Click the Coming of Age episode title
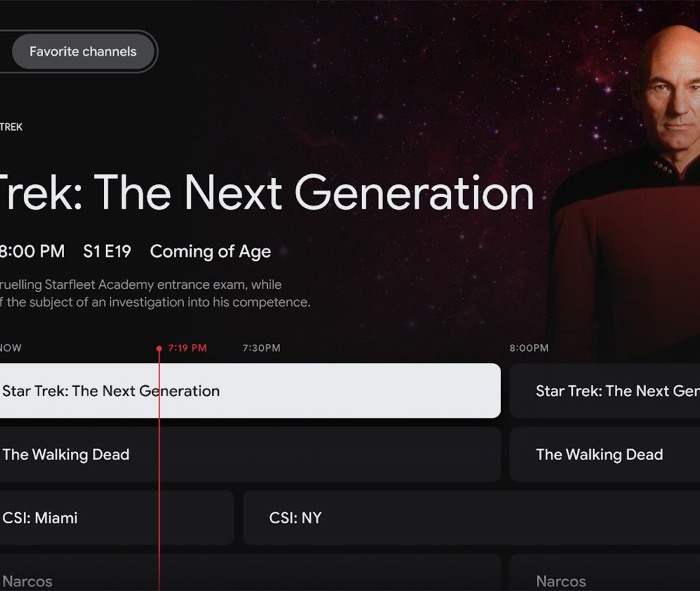Viewport: 700px width, 591px height. (x=210, y=251)
